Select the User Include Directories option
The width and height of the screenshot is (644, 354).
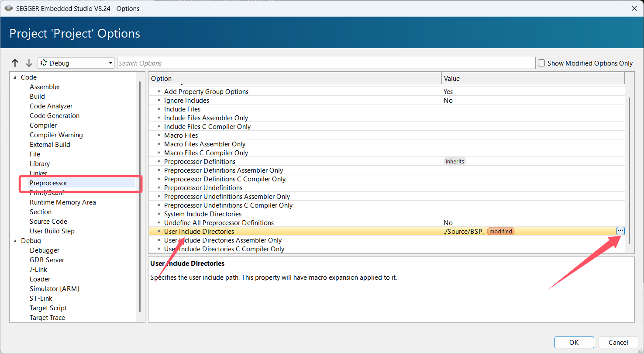coord(387,232)
